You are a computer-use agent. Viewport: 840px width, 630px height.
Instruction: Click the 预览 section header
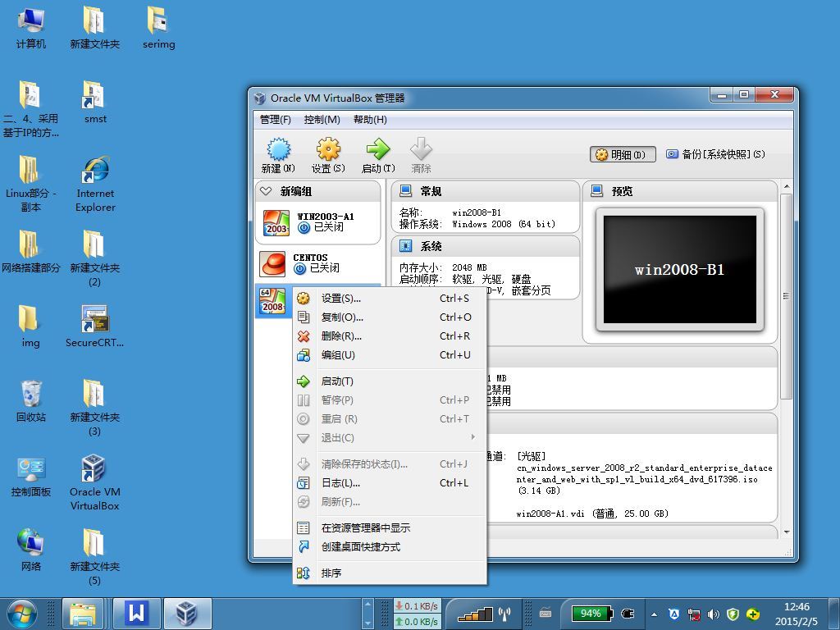click(680, 191)
